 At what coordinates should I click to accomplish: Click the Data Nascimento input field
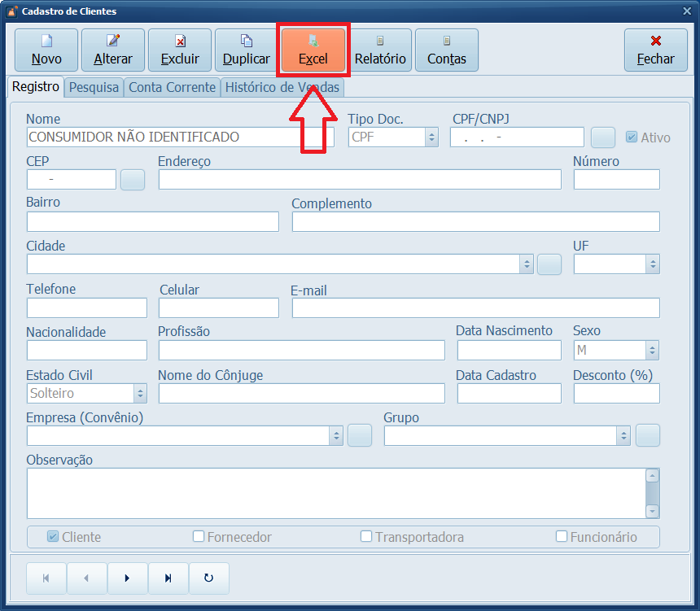click(x=510, y=351)
